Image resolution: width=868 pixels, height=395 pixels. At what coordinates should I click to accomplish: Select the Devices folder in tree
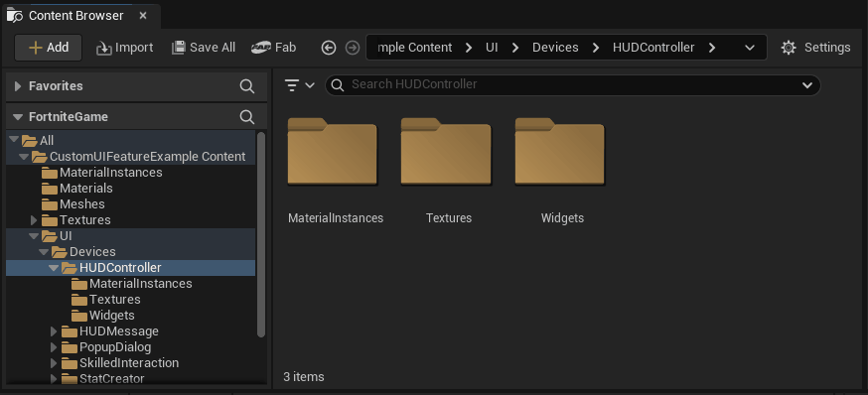[131, 252]
